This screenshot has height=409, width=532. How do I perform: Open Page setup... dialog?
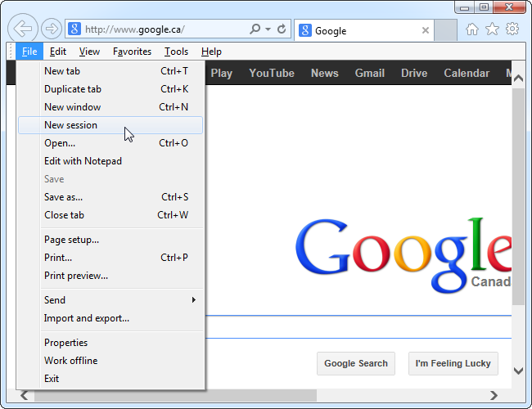tap(110, 240)
